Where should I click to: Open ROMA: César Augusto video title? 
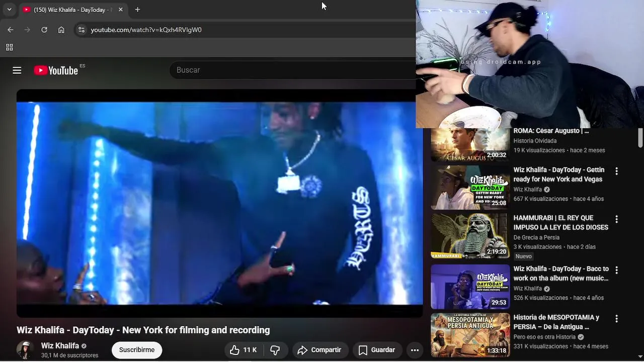551,131
